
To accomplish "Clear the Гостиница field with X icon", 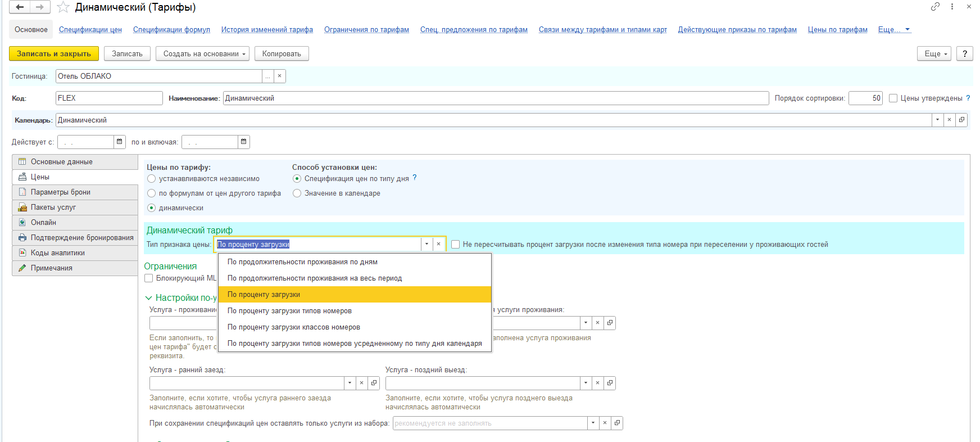I will coord(279,76).
